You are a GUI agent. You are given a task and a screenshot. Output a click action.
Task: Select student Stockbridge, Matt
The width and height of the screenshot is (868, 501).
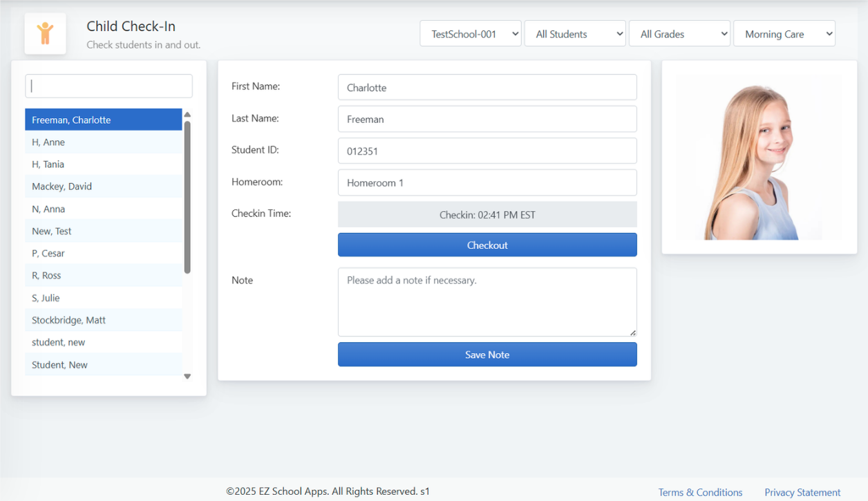[104, 320]
